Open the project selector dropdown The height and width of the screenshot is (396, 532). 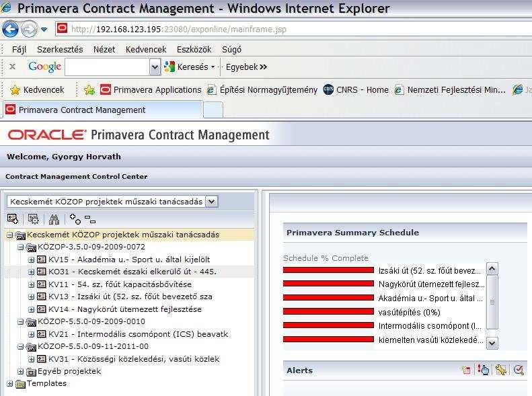pos(212,202)
